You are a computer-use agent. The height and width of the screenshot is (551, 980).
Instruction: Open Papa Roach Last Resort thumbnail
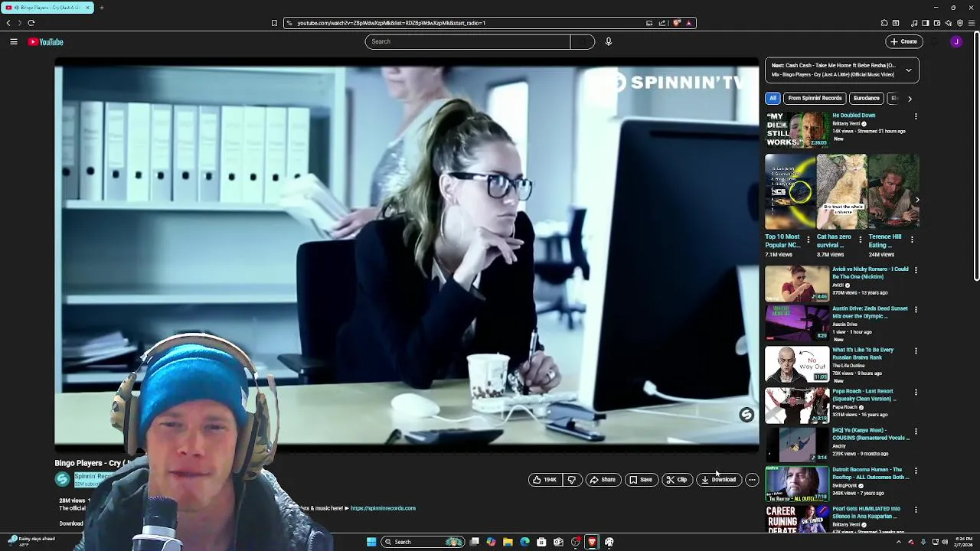pyautogui.click(x=796, y=406)
